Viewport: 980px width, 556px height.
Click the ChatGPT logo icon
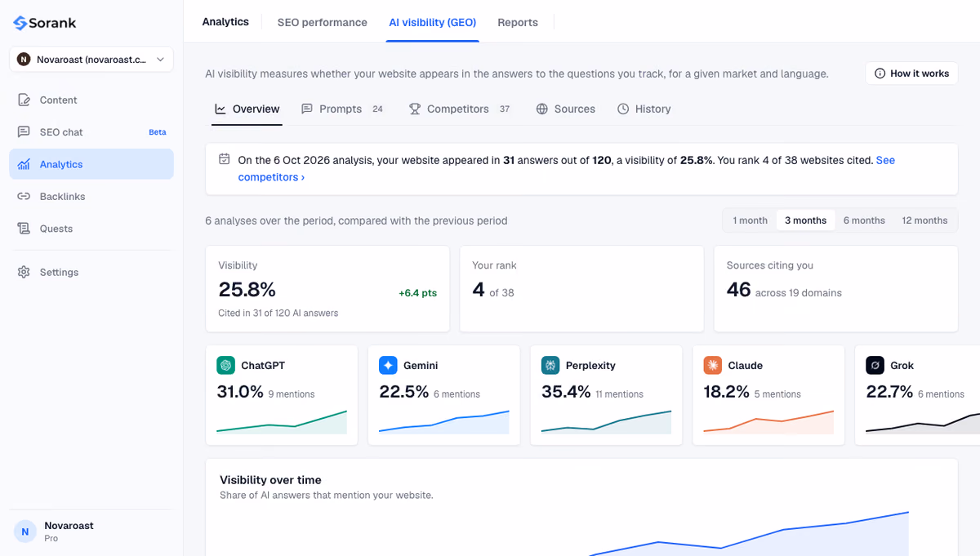(x=226, y=365)
